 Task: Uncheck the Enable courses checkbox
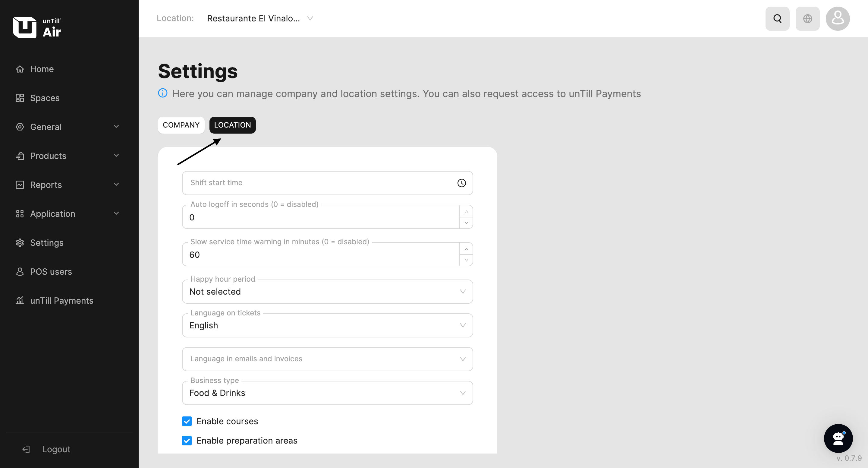187,421
